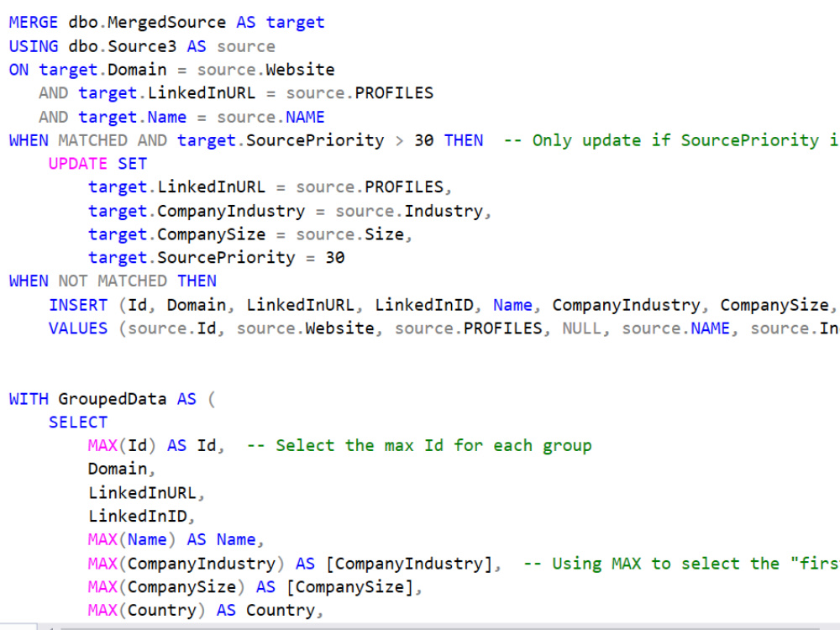Viewport: 840px width, 630px height.
Task: Click the 'Only update if SourcePriority' comment
Action: (x=672, y=140)
